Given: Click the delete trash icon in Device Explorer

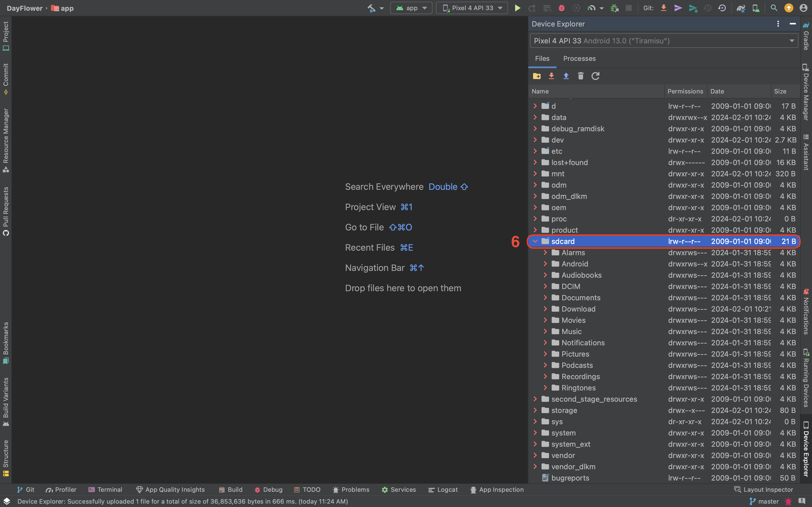Looking at the screenshot, I should tap(581, 76).
